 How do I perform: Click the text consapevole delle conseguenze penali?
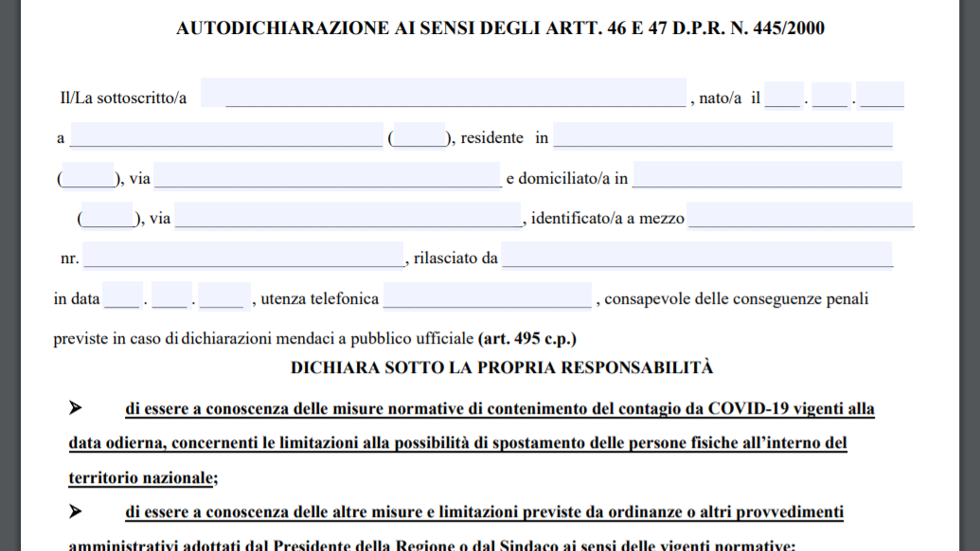[737, 299]
